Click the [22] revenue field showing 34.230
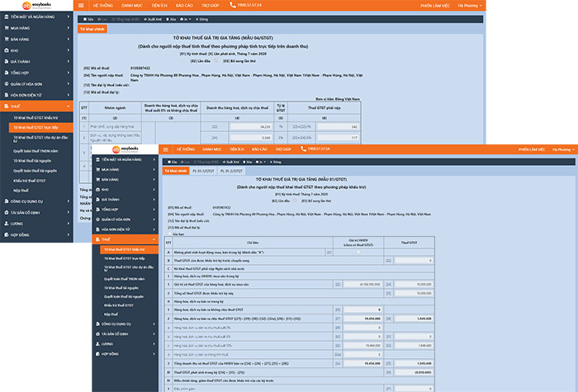The image size is (578, 392). tap(251, 126)
